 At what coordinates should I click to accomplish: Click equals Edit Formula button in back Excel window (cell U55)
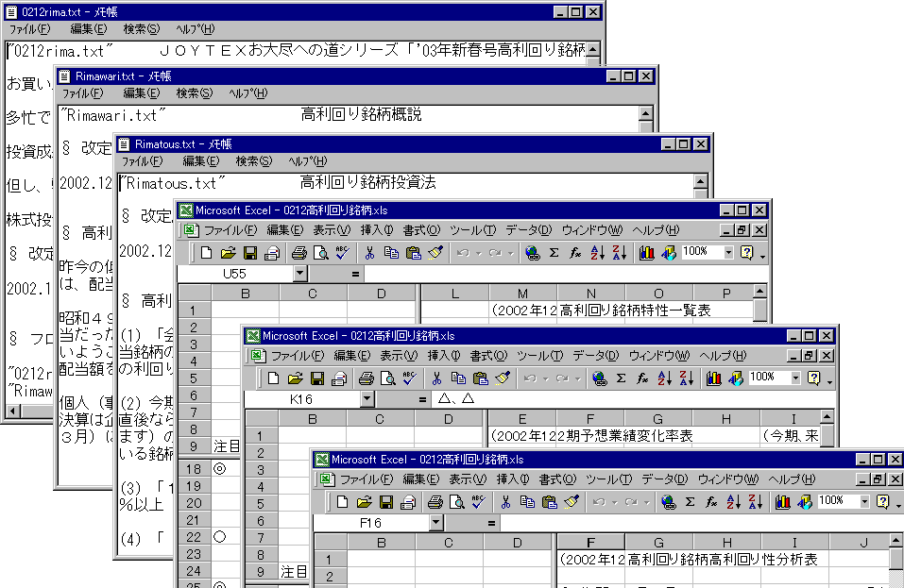pyautogui.click(x=355, y=274)
